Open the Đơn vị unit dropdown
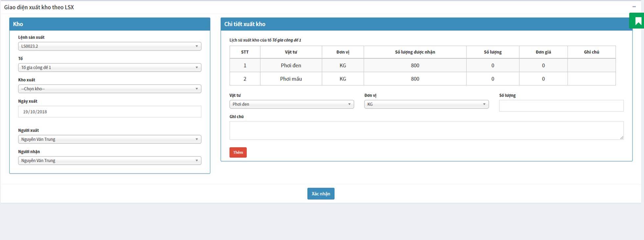 (426, 104)
